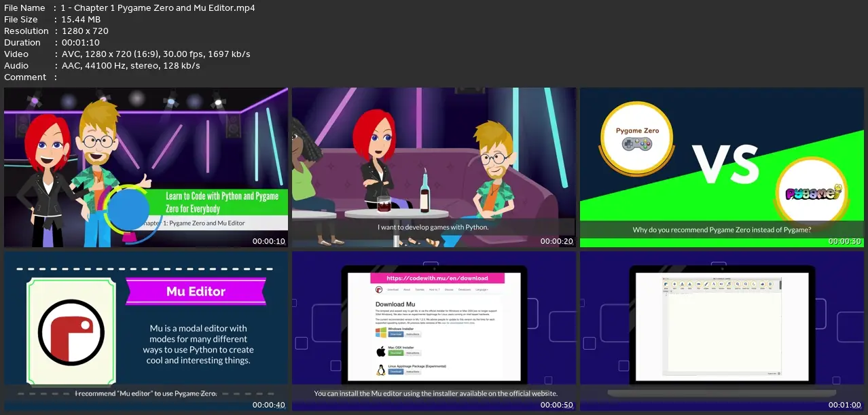This screenshot has width=868, height=415.
Task: Click the caption Why do you recommend Pygame Zero
Action: pyautogui.click(x=722, y=230)
